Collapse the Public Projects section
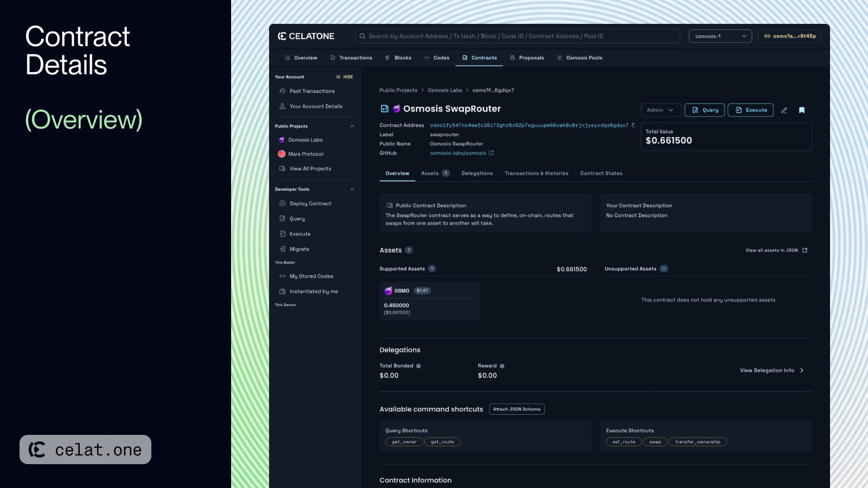Viewport: 868px width, 488px height. click(352, 126)
